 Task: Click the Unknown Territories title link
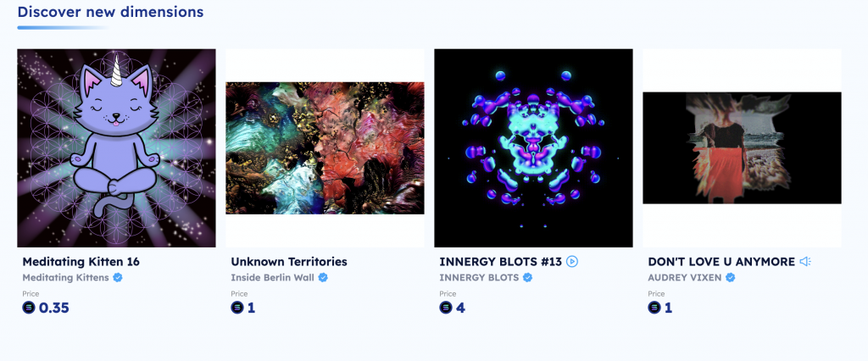pyautogui.click(x=289, y=261)
